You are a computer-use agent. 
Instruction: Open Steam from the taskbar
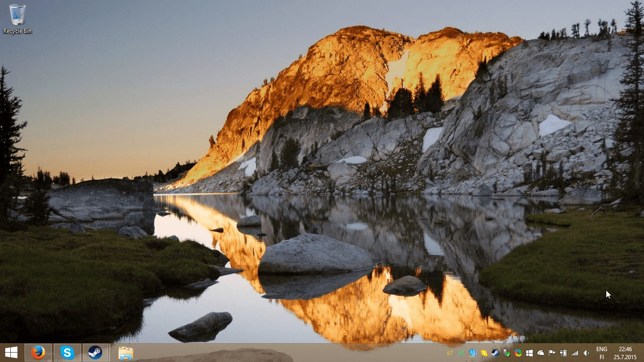pyautogui.click(x=96, y=353)
